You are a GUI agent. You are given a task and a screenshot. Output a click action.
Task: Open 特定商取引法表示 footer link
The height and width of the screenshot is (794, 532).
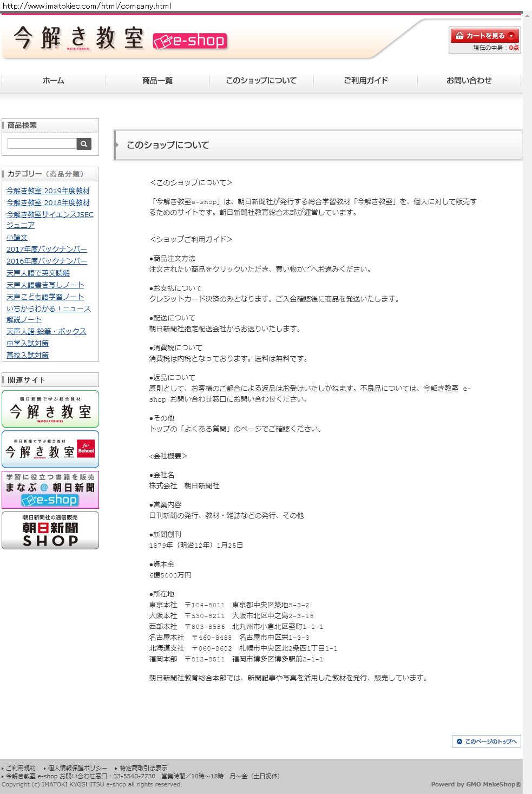(143, 768)
